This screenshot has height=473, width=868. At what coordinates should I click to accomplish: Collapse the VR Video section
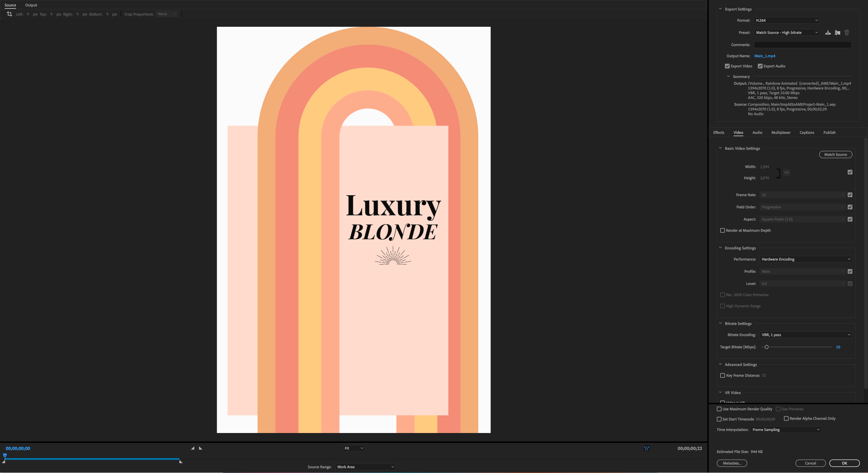coord(721,392)
